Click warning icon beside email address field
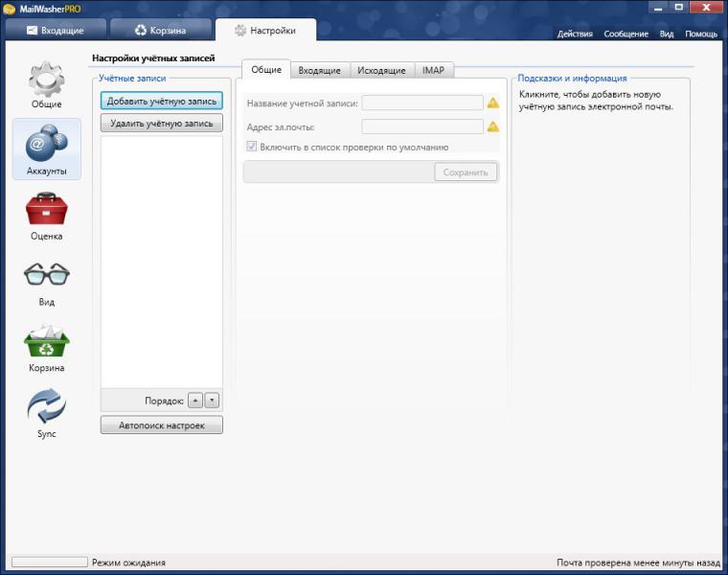The width and height of the screenshot is (728, 575). pos(493,126)
